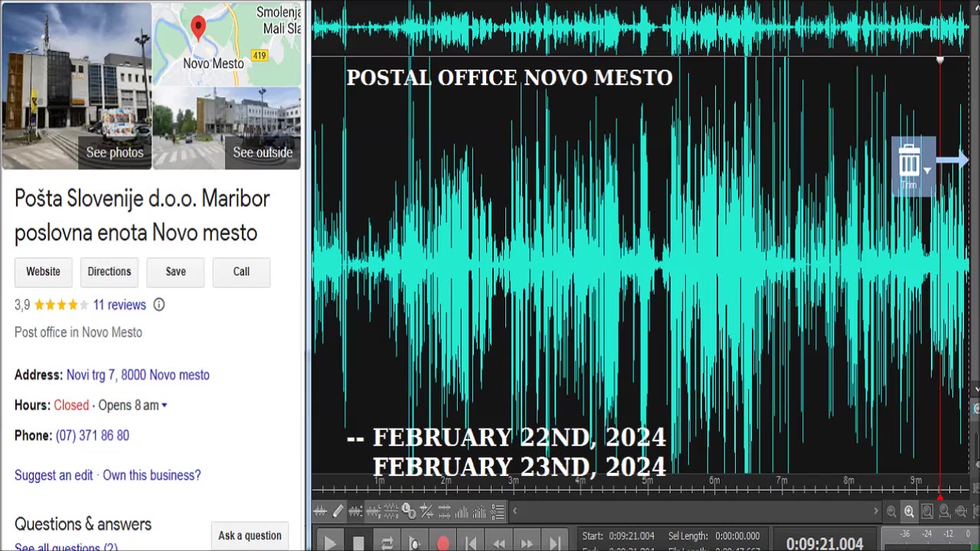Click the Questions & answers heading

pyautogui.click(x=83, y=524)
